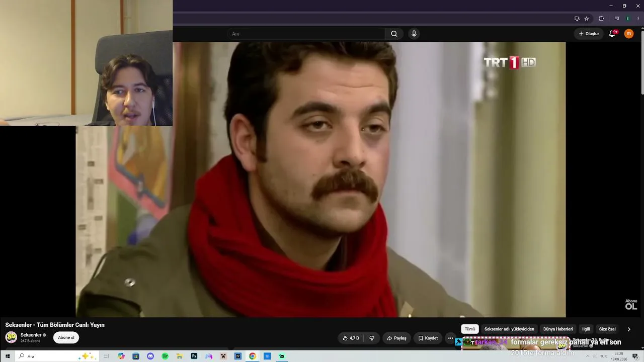Install the page as an app icon
The image size is (644, 362).
pos(577,19)
